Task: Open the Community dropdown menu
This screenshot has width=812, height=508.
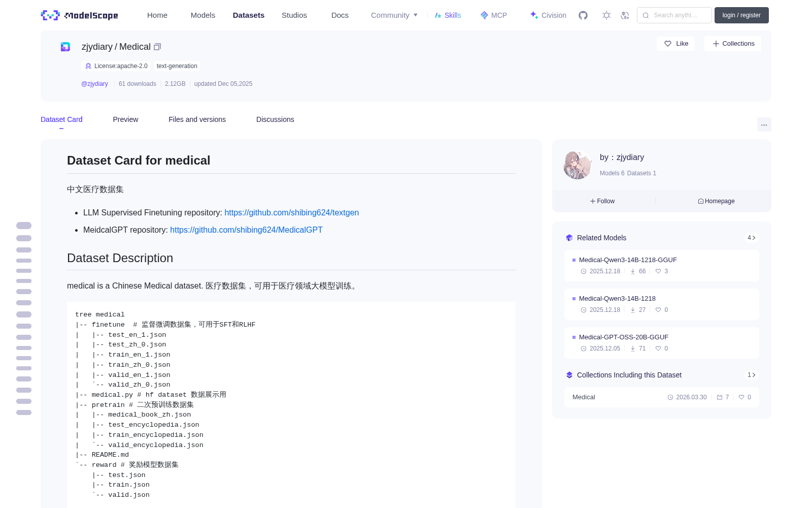Action: coord(394,15)
